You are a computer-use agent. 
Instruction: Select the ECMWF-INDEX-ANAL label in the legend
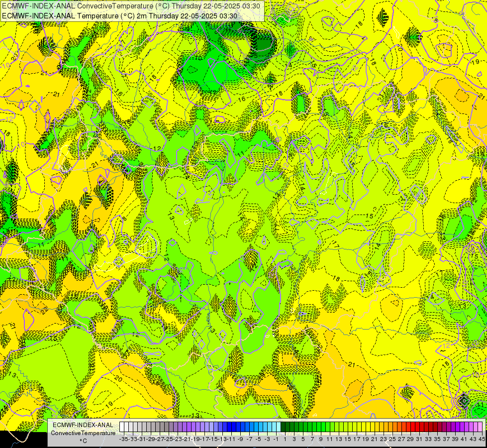click(x=83, y=425)
